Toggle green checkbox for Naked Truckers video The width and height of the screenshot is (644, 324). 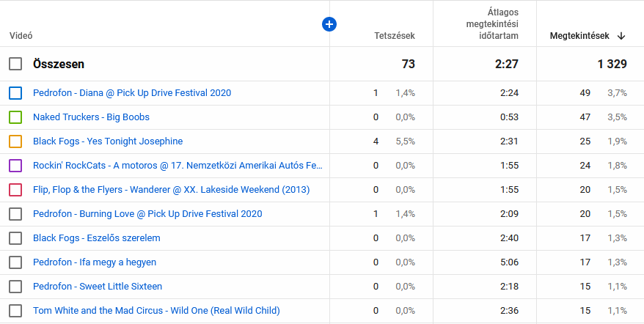(x=15, y=117)
